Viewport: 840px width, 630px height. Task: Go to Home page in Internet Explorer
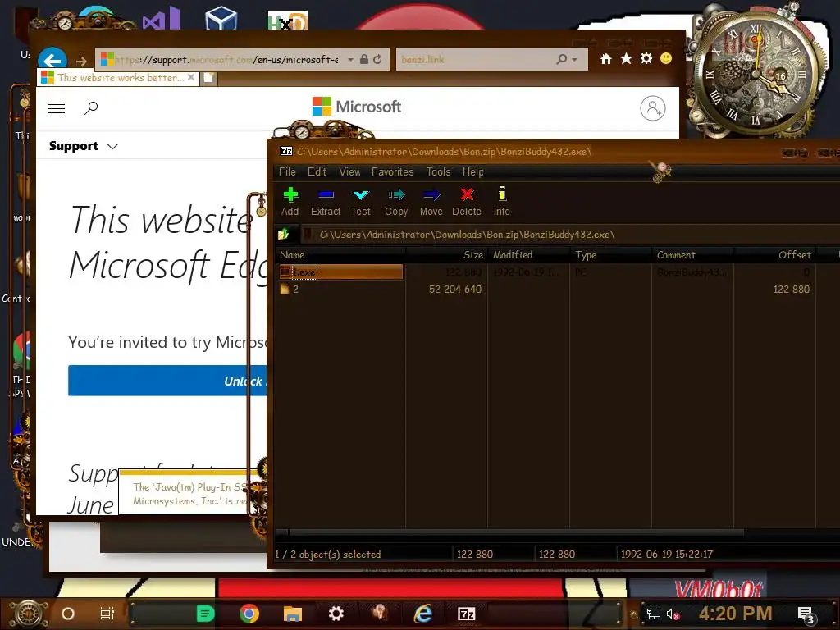point(606,59)
